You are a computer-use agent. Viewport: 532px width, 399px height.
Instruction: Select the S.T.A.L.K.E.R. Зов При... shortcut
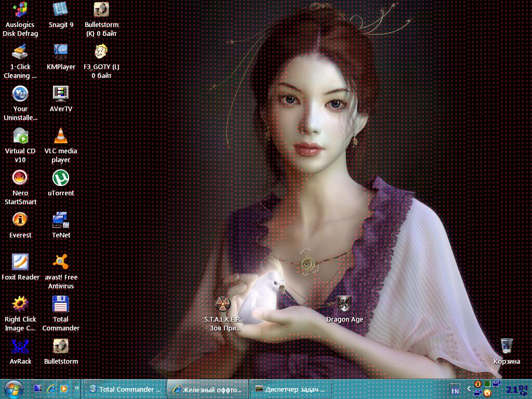[x=223, y=314]
